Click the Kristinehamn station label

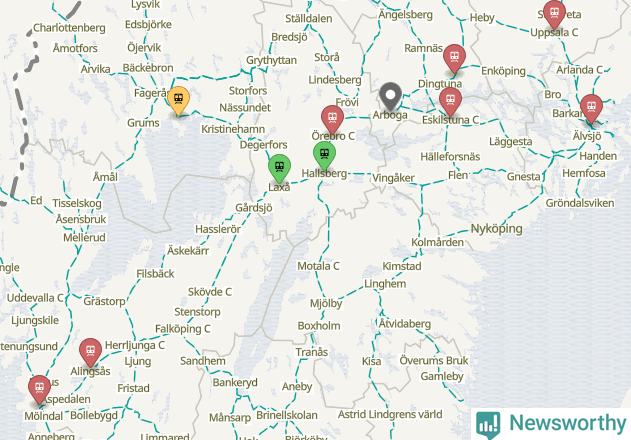coord(233,129)
